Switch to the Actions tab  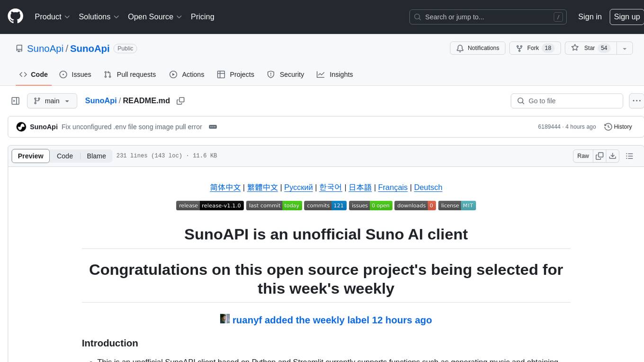tap(187, 74)
